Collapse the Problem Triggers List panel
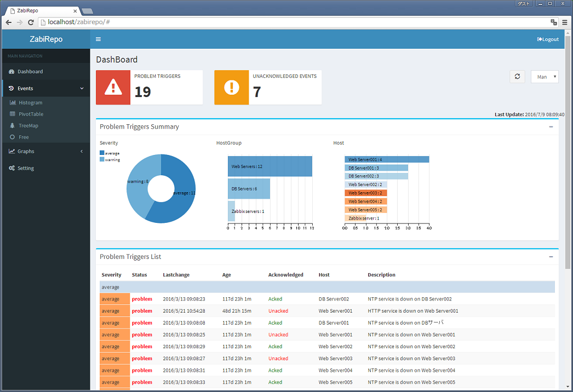This screenshot has height=392, width=573. click(x=551, y=257)
